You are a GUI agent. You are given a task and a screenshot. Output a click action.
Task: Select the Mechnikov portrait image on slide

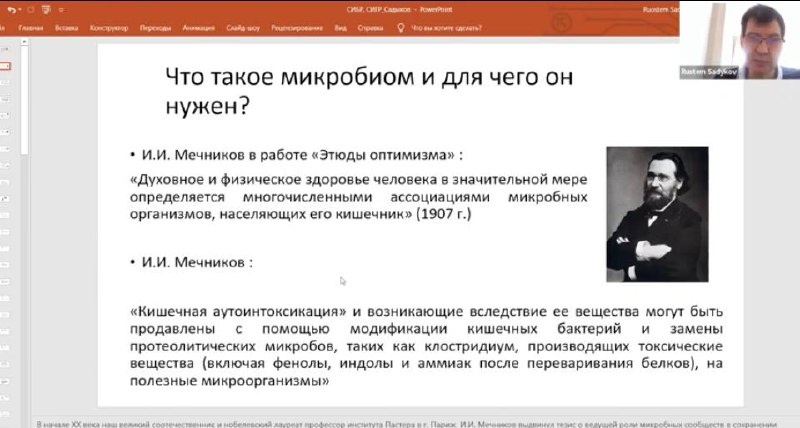pos(657,214)
